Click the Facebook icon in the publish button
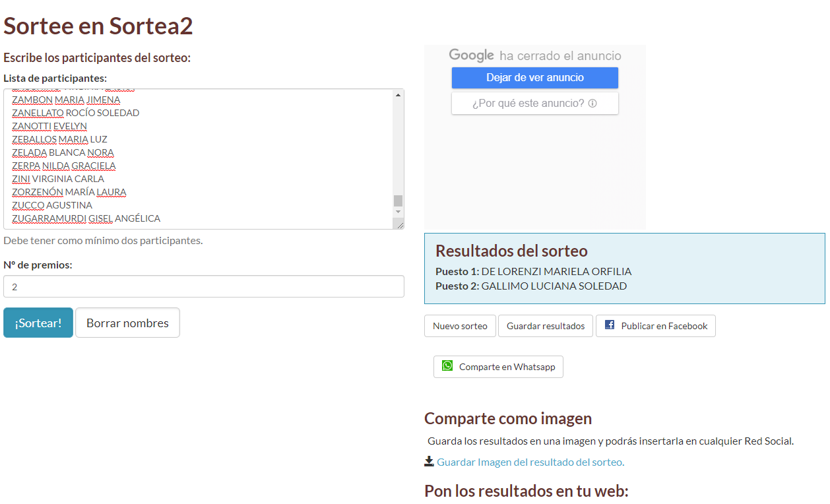Viewport: 830px width, 504px height. (610, 325)
